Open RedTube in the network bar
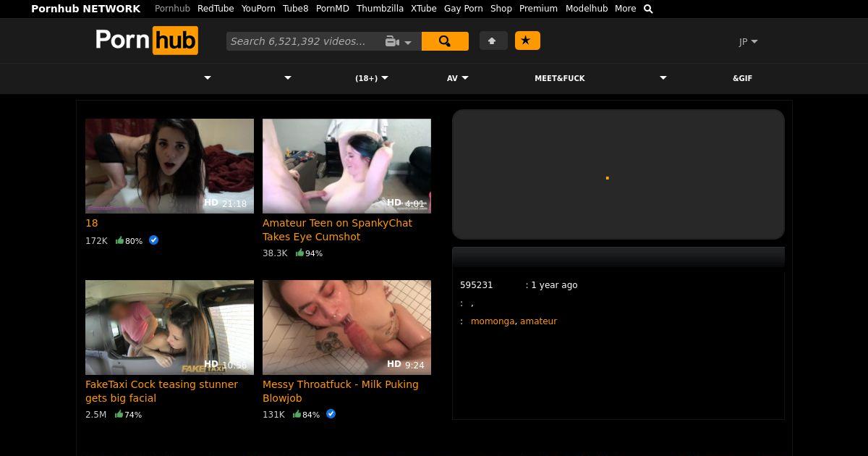Screen dimensions: 868x456 point(216,9)
